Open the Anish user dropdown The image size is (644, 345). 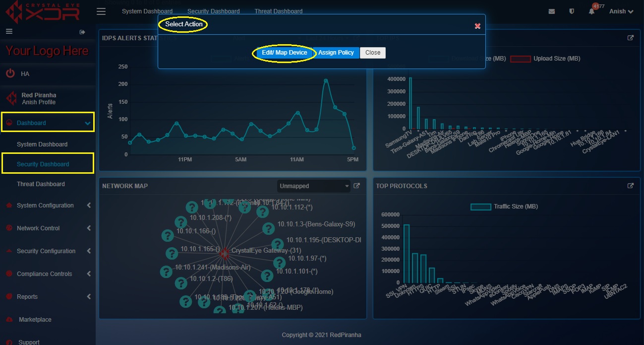pos(621,11)
